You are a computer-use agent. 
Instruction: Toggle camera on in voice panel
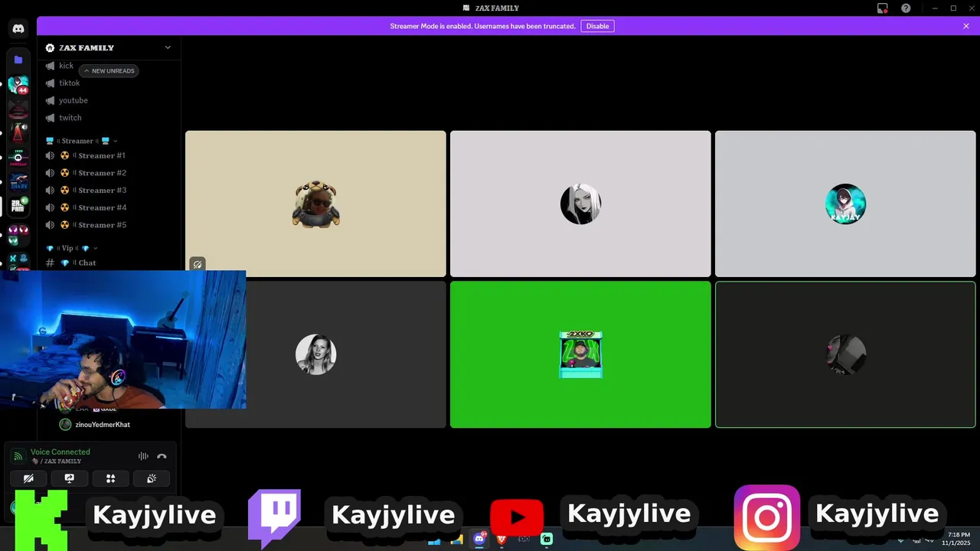click(28, 478)
